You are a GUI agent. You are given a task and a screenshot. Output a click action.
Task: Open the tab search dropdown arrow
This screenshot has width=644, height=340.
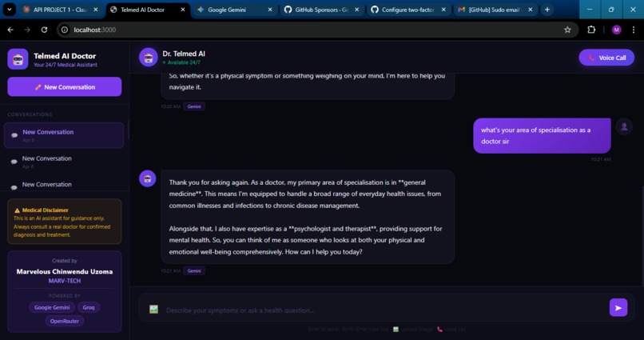point(9,10)
